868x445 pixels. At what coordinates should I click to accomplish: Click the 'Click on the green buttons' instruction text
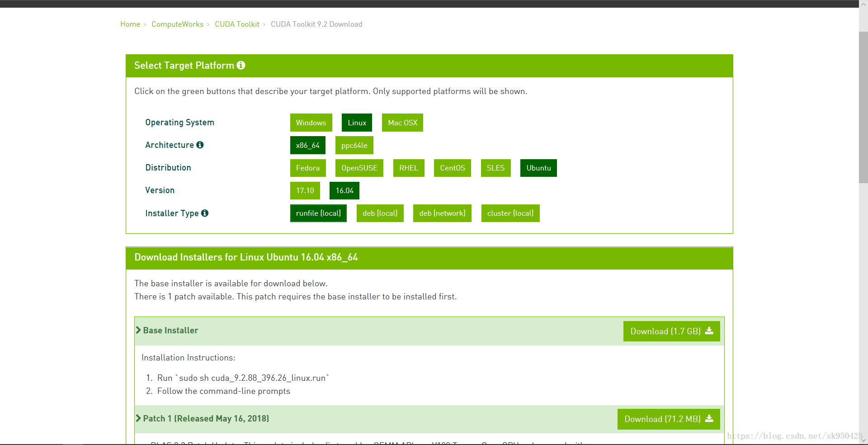[x=330, y=91]
